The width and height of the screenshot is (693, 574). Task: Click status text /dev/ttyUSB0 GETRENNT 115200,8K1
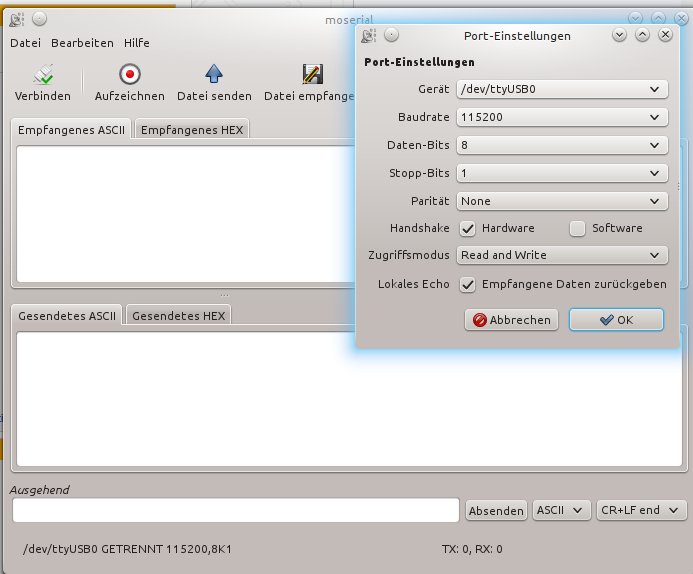127,549
